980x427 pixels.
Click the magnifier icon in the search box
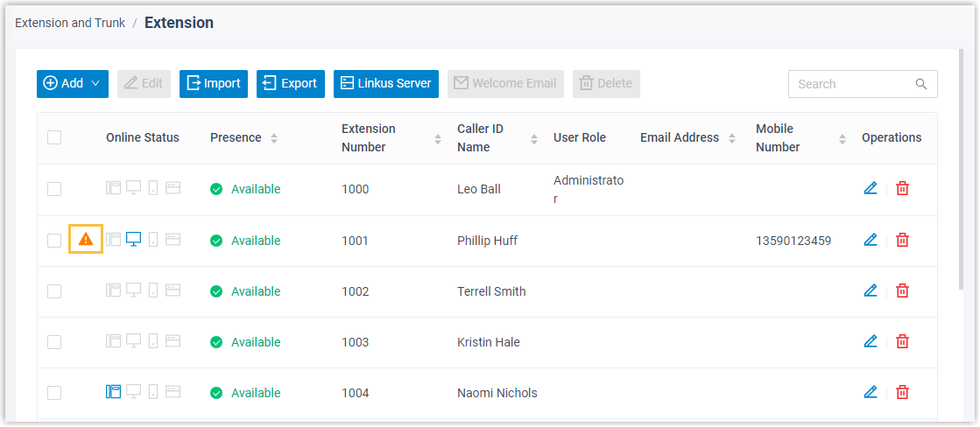click(x=921, y=84)
